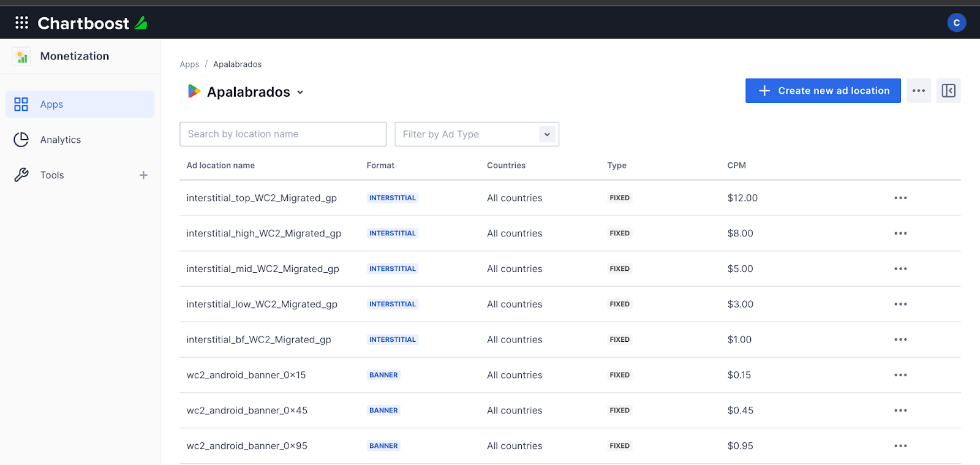This screenshot has width=980, height=465.
Task: Open the app launcher grid icon
Action: (22, 23)
